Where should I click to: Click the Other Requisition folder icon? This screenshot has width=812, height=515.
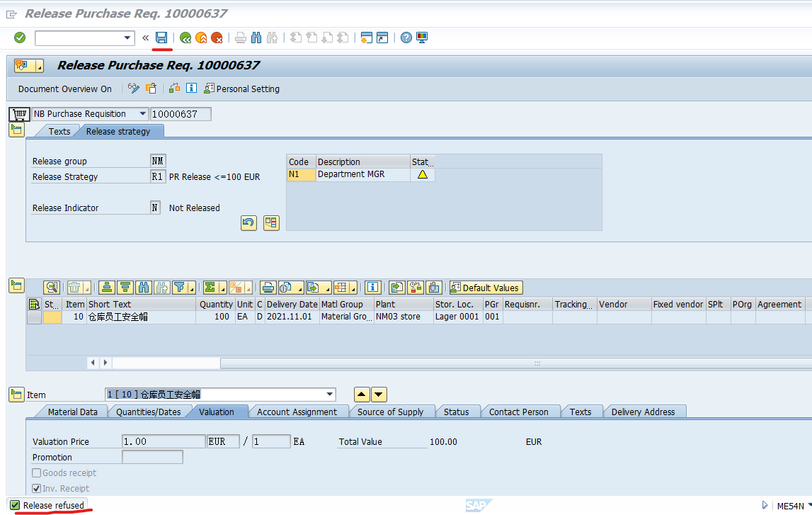point(151,88)
